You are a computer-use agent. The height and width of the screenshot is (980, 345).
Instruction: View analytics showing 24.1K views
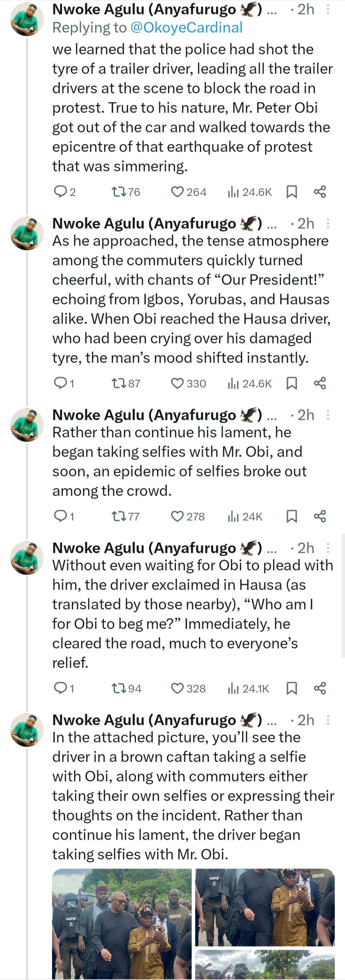pyautogui.click(x=248, y=689)
